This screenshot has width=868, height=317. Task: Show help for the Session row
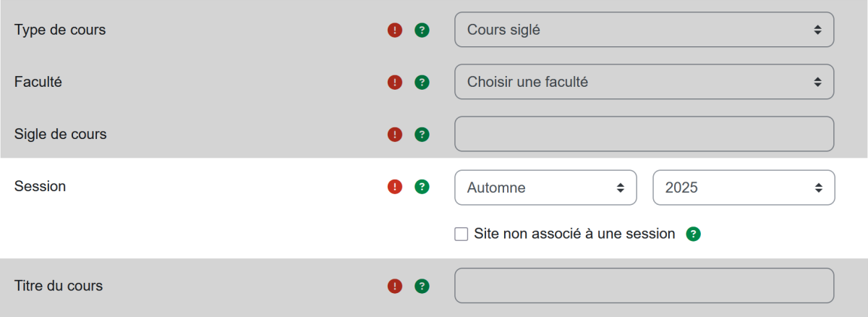point(422,187)
